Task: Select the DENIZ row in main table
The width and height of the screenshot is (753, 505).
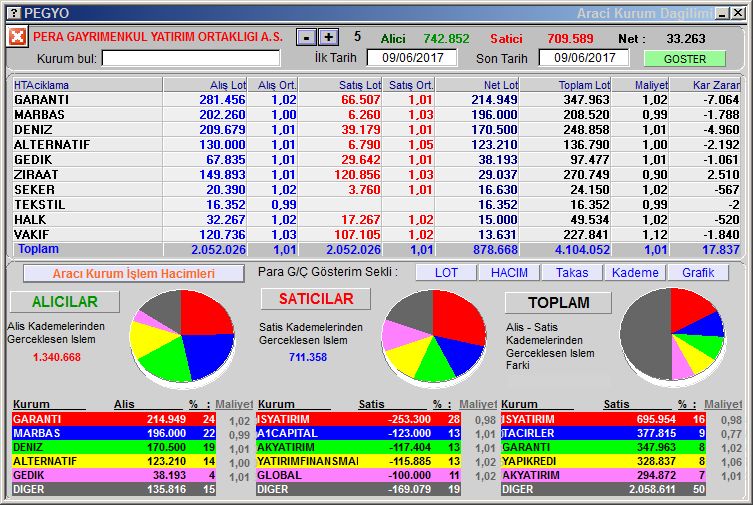Action: [376, 130]
